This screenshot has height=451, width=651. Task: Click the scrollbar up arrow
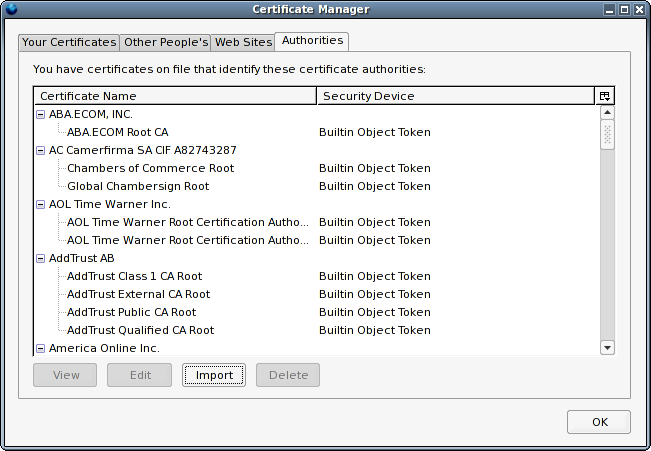tap(607, 113)
